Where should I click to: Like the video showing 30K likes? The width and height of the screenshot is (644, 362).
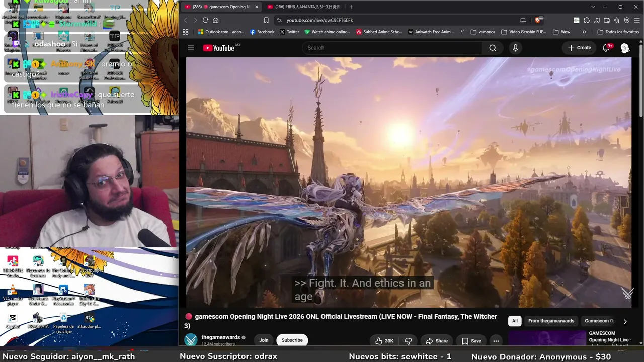click(x=384, y=341)
